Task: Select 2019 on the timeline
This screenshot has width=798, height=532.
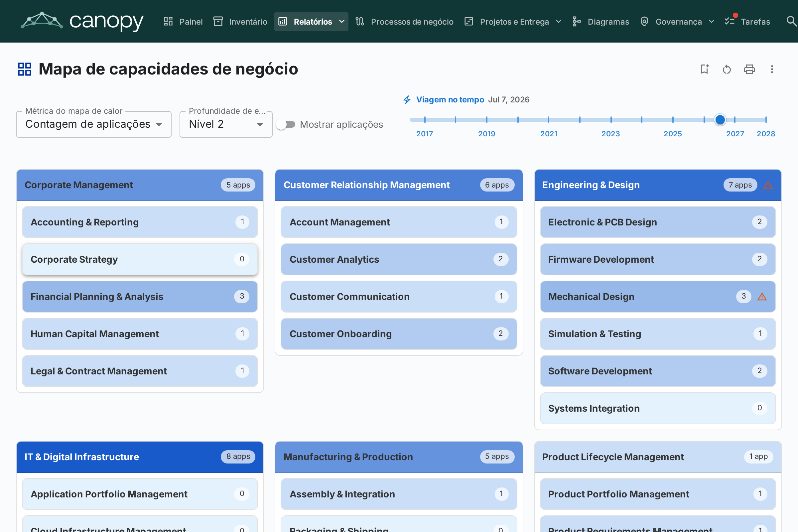Action: pos(486,134)
